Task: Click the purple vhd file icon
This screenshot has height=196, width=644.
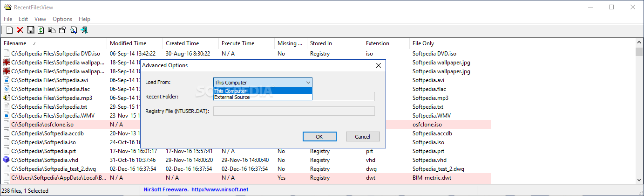Action: coord(7,160)
